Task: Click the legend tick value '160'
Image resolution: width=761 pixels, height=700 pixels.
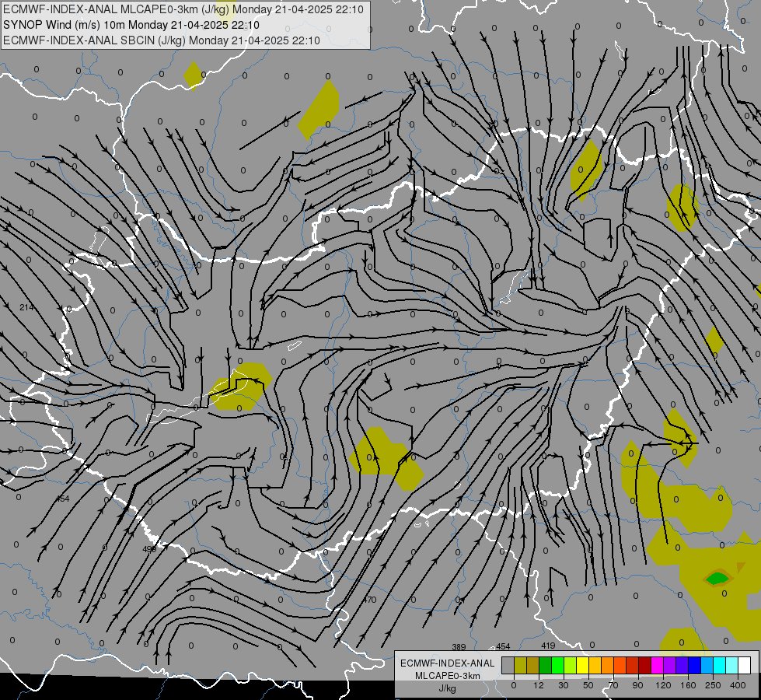Action: click(x=688, y=685)
